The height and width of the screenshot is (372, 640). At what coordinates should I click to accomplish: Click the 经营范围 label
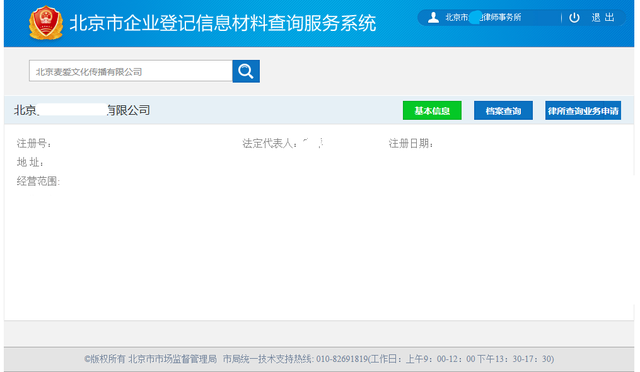click(38, 181)
